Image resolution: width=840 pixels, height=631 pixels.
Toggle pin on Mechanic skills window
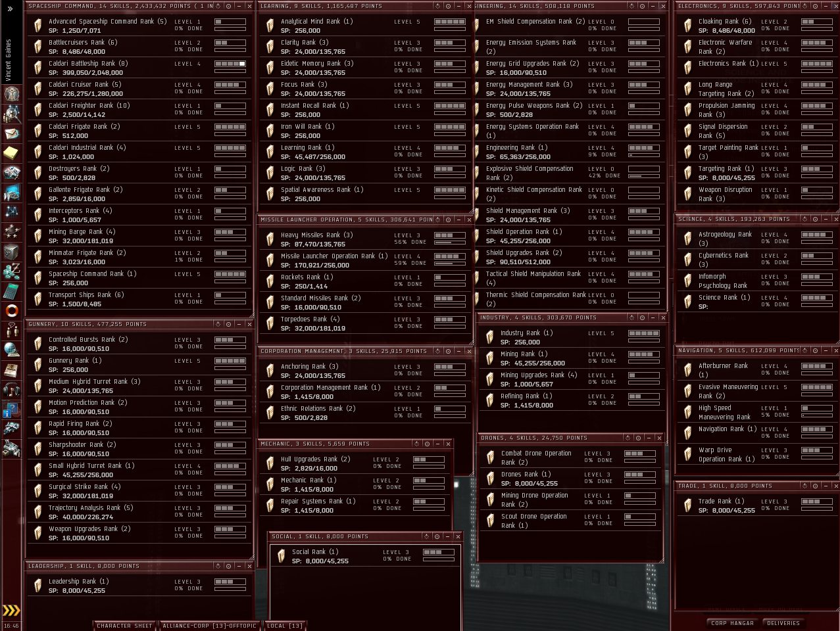coord(427,444)
